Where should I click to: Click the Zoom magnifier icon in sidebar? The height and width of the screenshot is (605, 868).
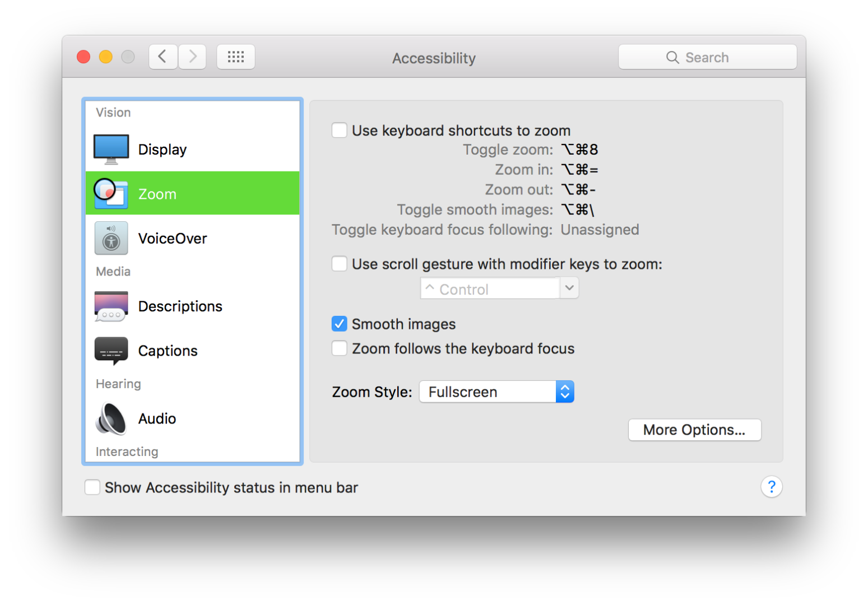coord(111,193)
